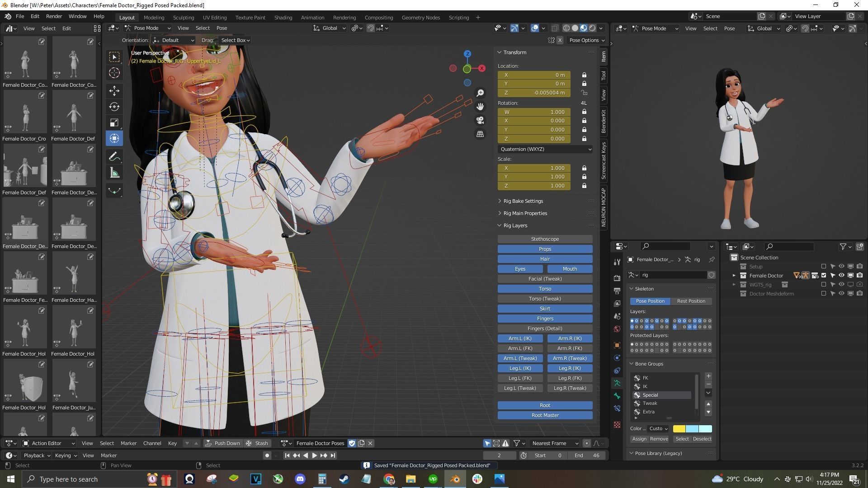This screenshot has height=488, width=868.
Task: Toggle the Stethoscope rig layer
Action: point(545,239)
